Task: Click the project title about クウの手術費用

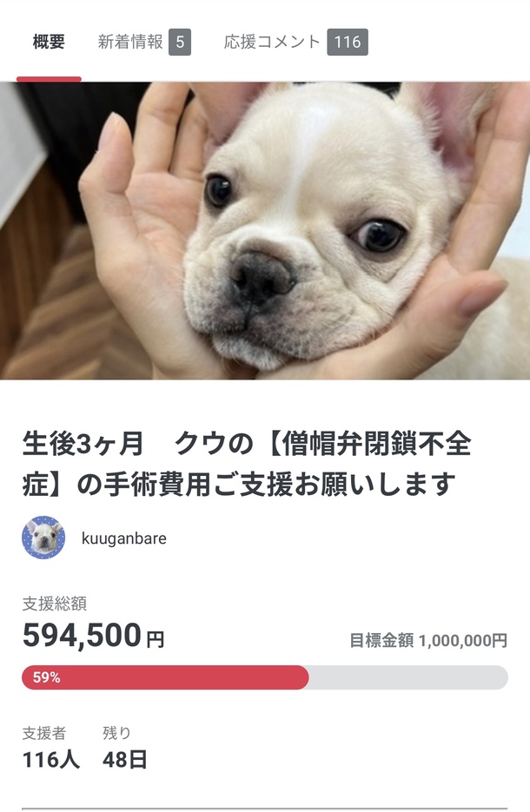Action: pyautogui.click(x=247, y=464)
